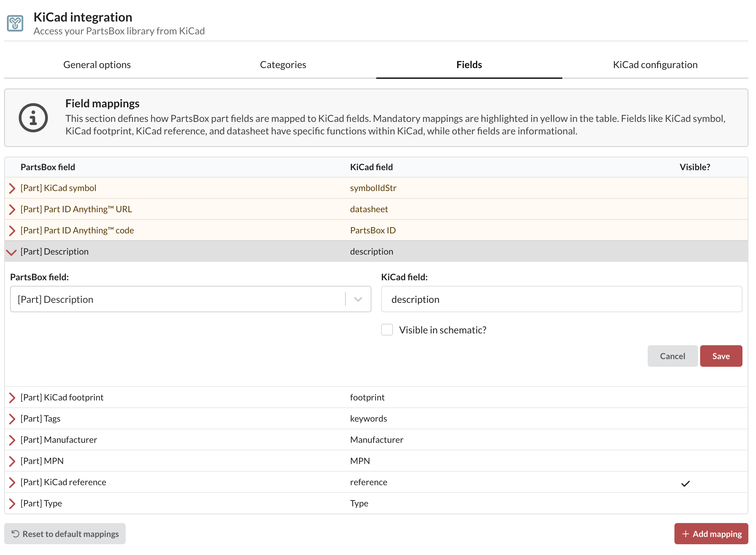Click Reset to default mappings

click(x=65, y=534)
